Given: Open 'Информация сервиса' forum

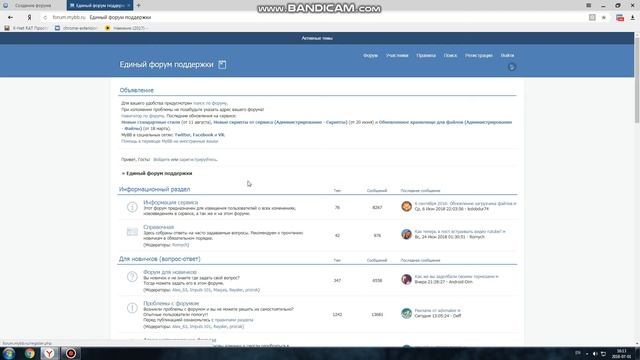Looking at the screenshot, I should 171,202.
